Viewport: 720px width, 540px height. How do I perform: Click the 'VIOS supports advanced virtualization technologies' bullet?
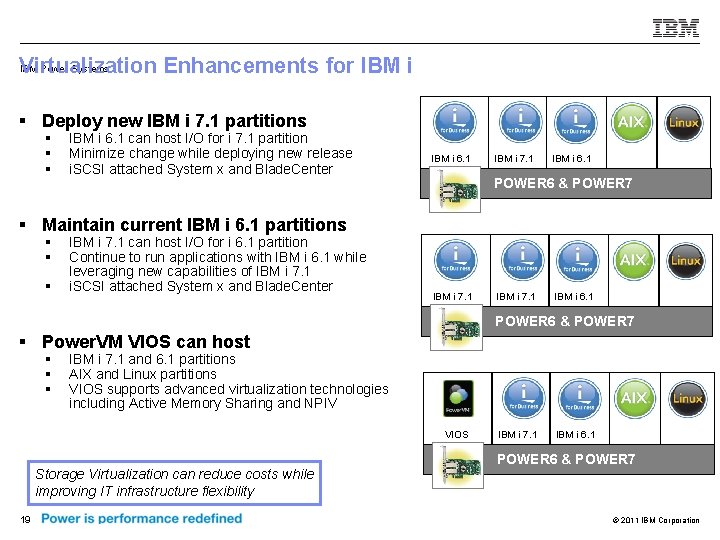[x=229, y=396]
